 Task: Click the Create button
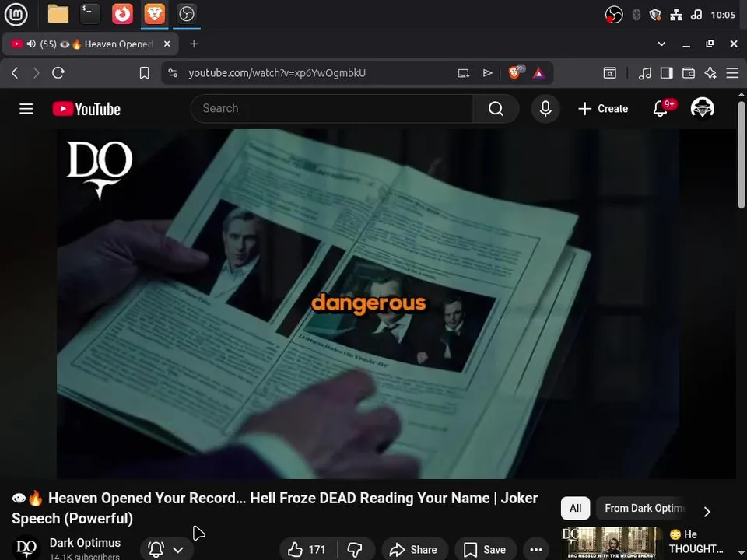point(603,109)
